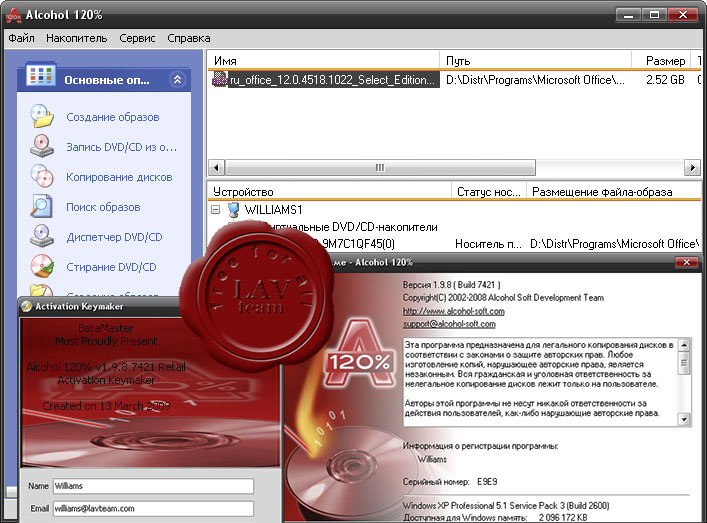The image size is (707, 523).
Task: Click the Alcohol 120% logo in about dialog
Action: point(358,354)
